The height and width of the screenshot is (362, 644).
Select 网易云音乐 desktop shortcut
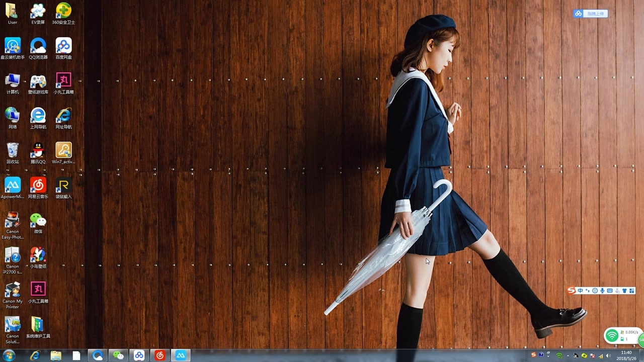[38, 188]
